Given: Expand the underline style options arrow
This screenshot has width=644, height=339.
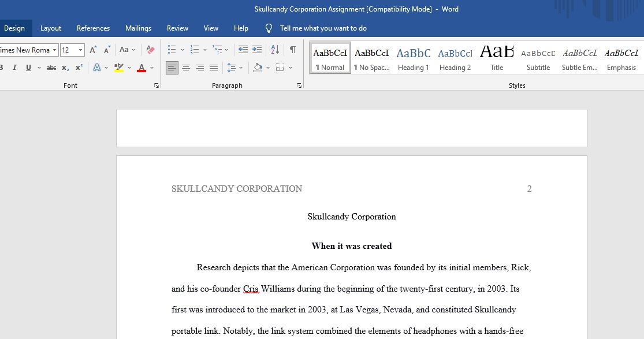Looking at the screenshot, I should pos(39,68).
